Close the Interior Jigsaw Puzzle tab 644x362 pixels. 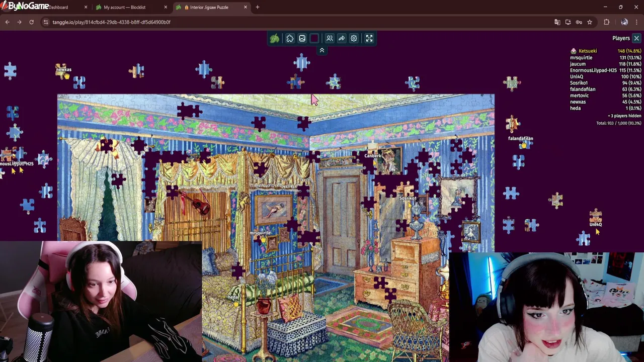(x=246, y=7)
